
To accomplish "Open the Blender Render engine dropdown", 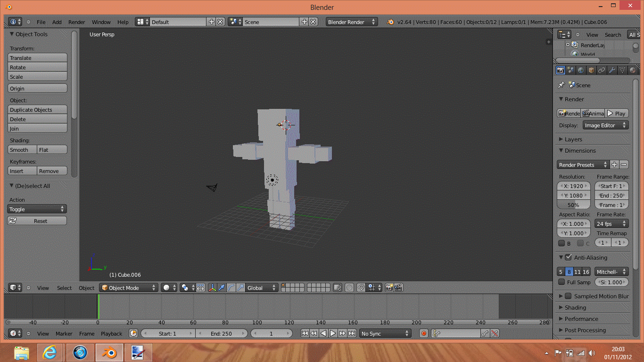I will [351, 22].
